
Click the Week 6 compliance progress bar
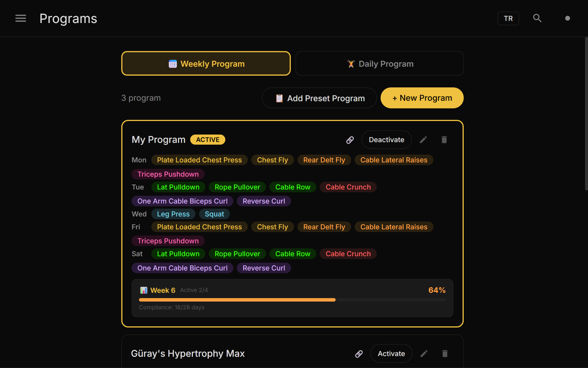point(292,300)
